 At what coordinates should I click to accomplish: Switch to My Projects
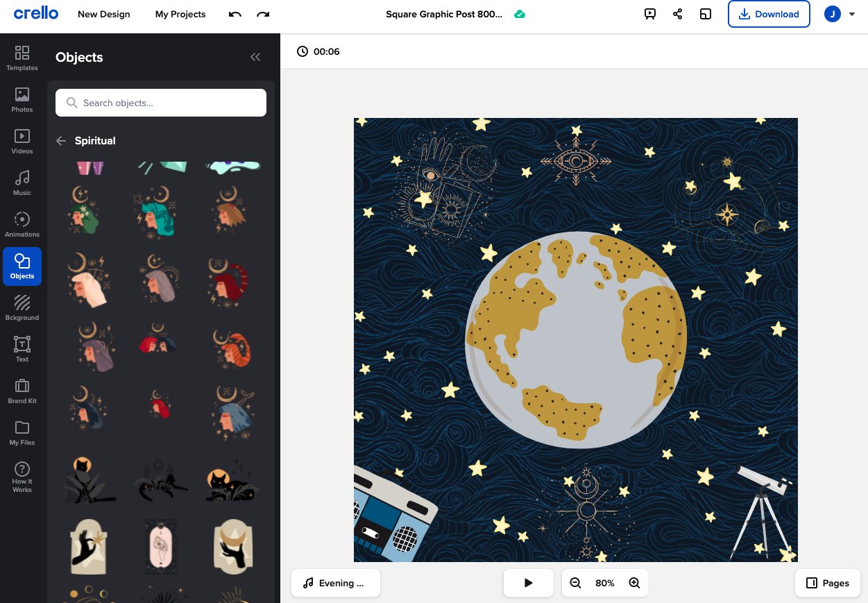click(180, 14)
